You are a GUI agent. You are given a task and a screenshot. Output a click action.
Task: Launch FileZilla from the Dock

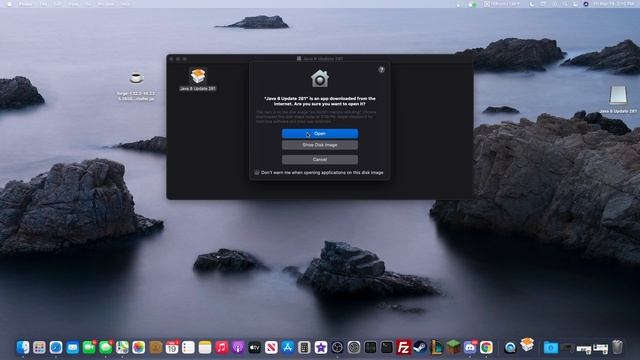[403, 347]
